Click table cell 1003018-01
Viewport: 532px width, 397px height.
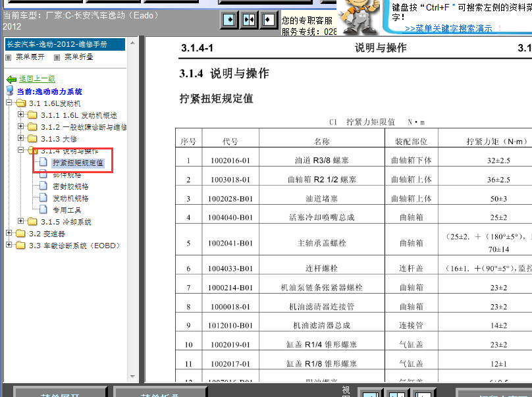[x=230, y=180]
